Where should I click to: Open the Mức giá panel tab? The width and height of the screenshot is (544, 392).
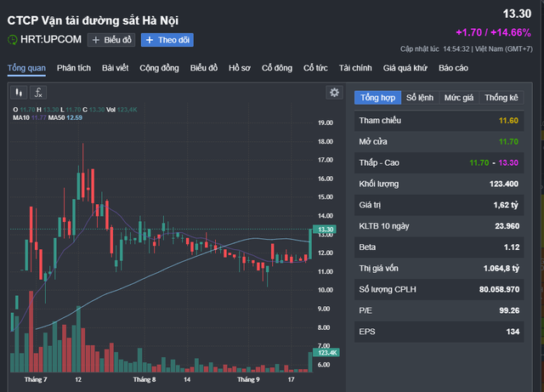click(x=459, y=98)
